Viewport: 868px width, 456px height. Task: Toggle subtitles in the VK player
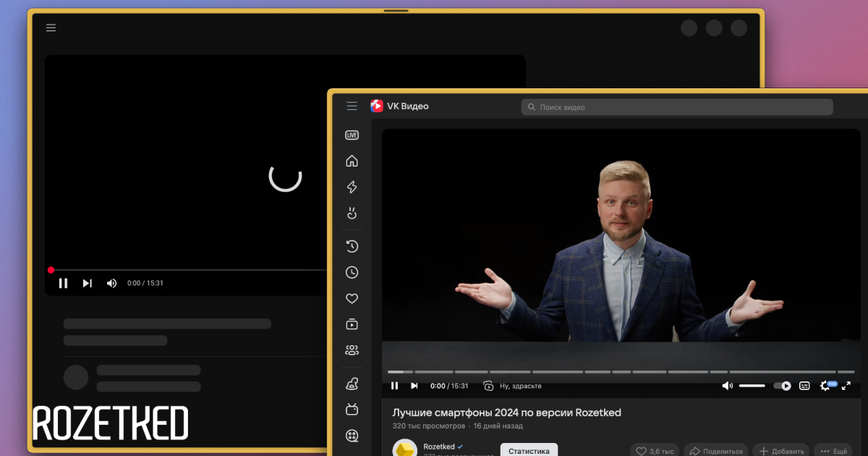coord(804,386)
